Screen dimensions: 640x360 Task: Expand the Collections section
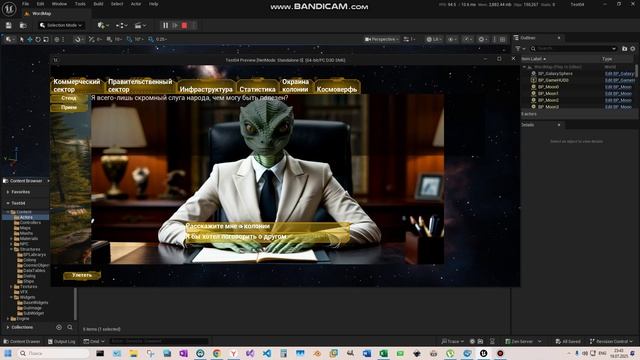point(8,327)
